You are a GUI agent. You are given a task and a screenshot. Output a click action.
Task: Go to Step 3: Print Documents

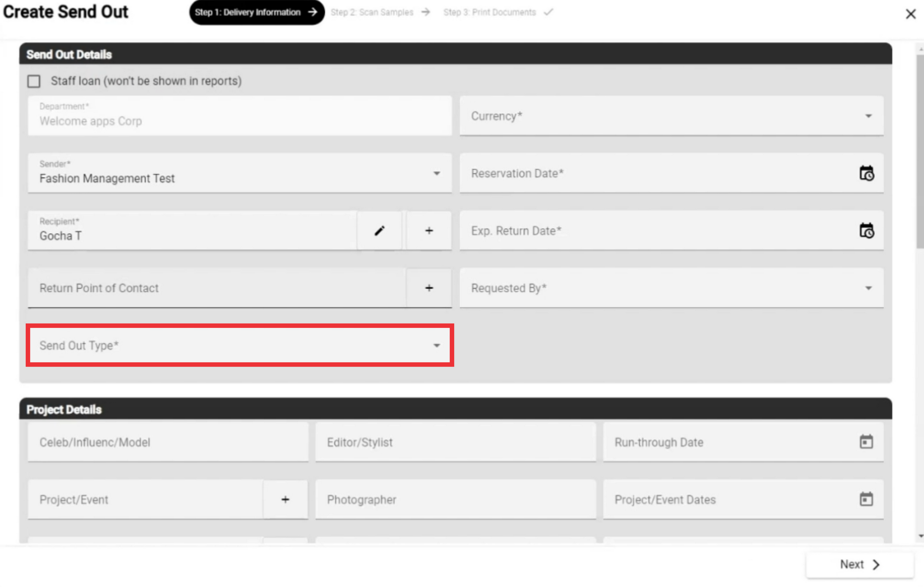(x=498, y=13)
